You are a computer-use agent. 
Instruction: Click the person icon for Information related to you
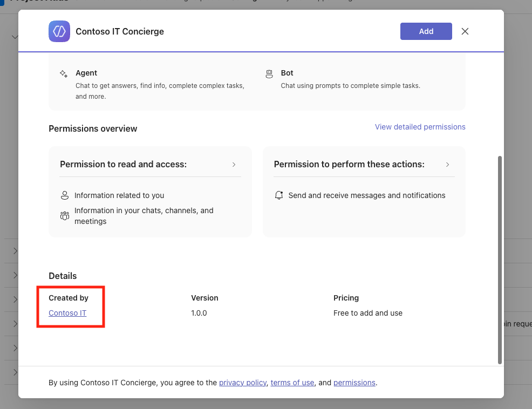(x=64, y=195)
